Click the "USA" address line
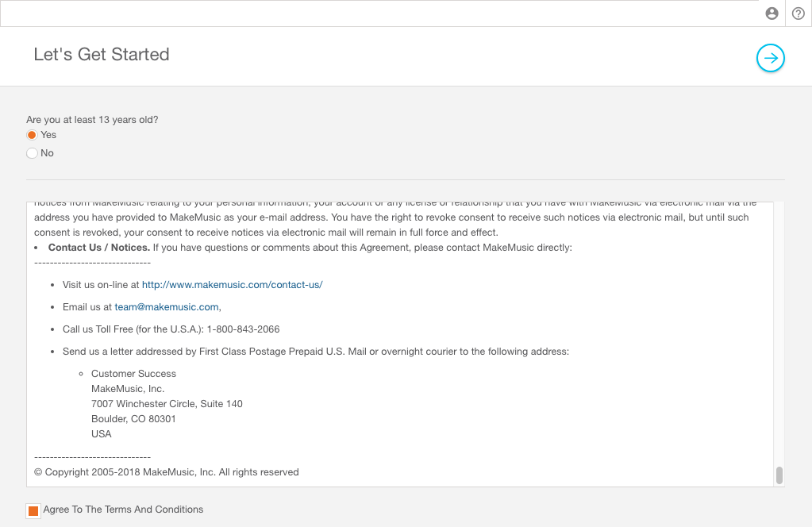 [102, 434]
